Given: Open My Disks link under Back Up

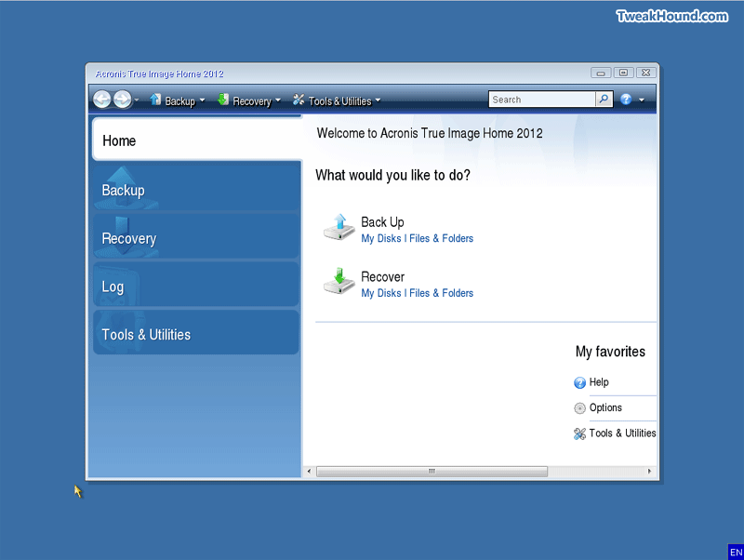Looking at the screenshot, I should (x=381, y=238).
